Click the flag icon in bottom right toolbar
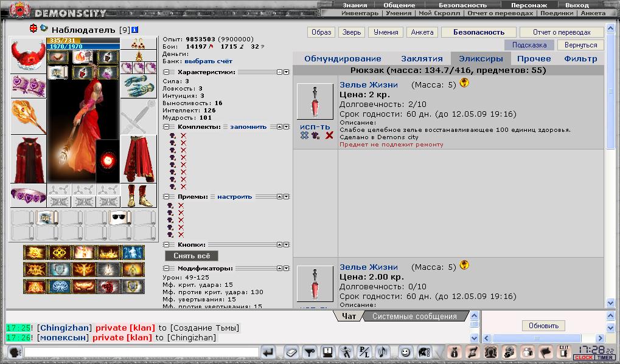The height and width of the screenshot is (364, 620). [x=546, y=352]
